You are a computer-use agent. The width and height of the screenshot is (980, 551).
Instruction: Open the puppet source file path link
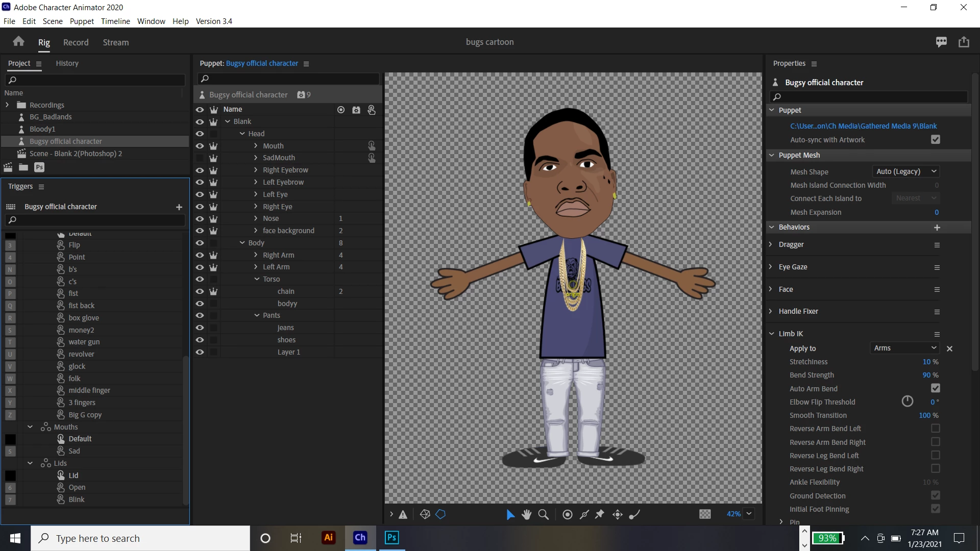click(x=863, y=126)
